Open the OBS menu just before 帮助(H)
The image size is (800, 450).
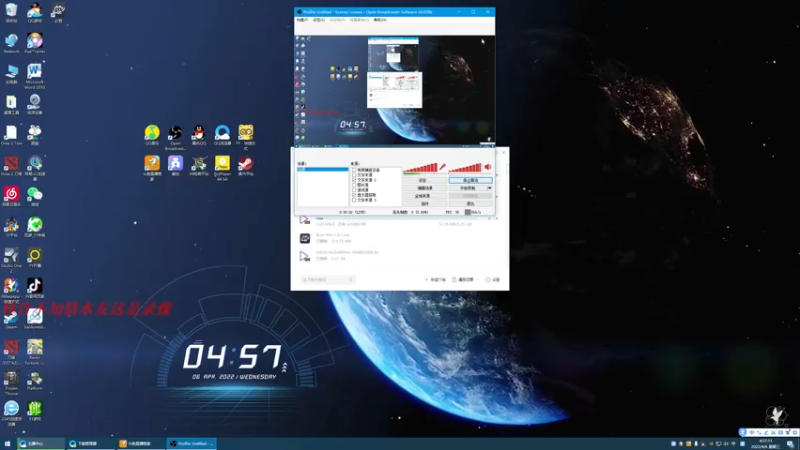[359, 20]
